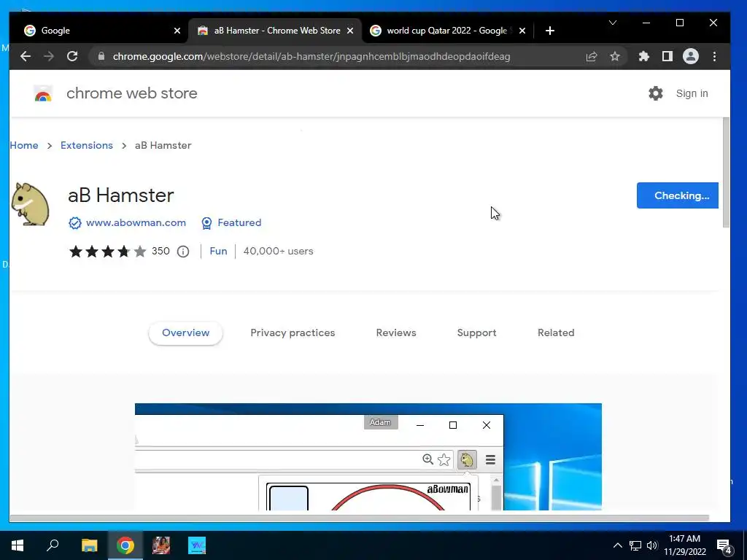Click the browser forward arrow

[x=49, y=56]
